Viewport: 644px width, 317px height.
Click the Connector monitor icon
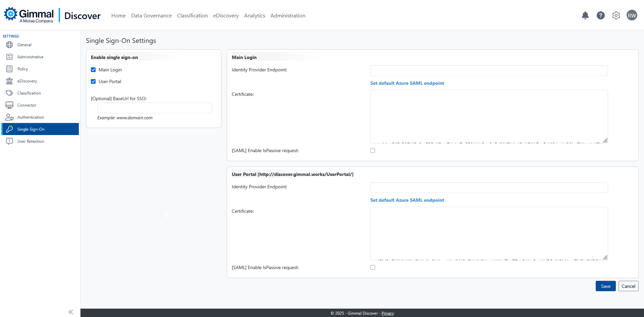(9, 105)
